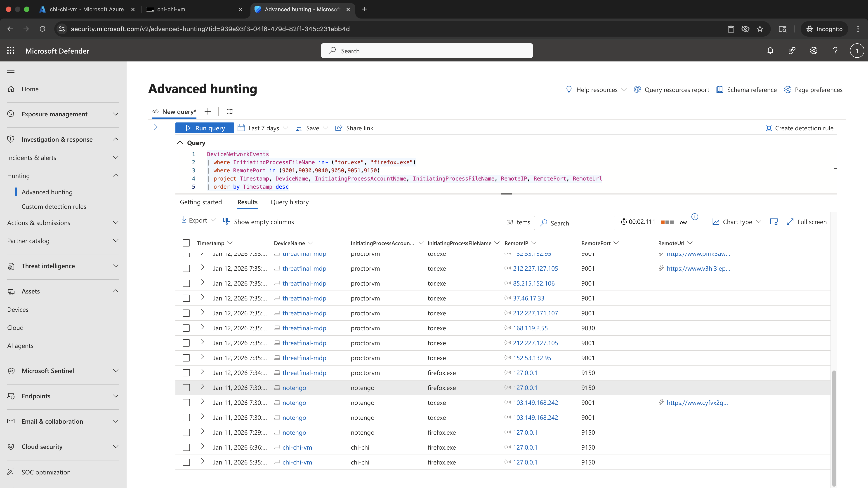Collapse the Query editor section
868x488 pixels.
[x=180, y=143]
